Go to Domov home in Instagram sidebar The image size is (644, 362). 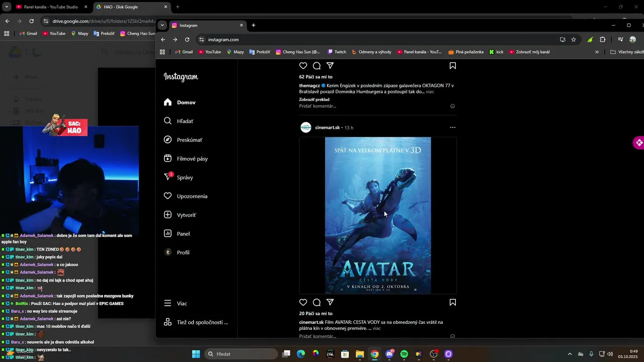pyautogui.click(x=180, y=103)
